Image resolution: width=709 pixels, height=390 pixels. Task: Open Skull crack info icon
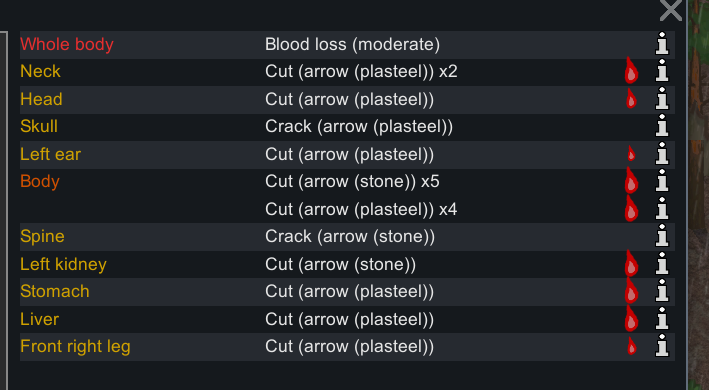pyautogui.click(x=662, y=126)
